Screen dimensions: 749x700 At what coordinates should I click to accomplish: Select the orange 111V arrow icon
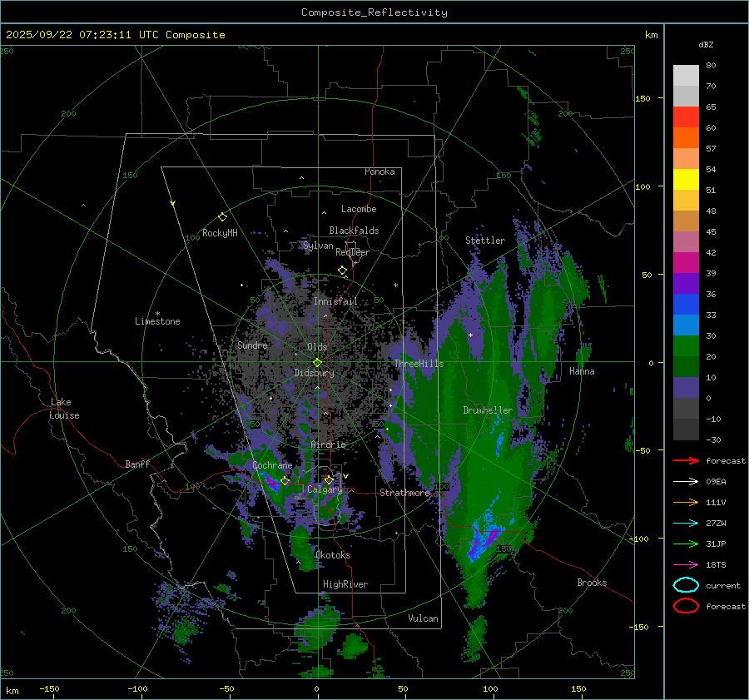point(686,502)
